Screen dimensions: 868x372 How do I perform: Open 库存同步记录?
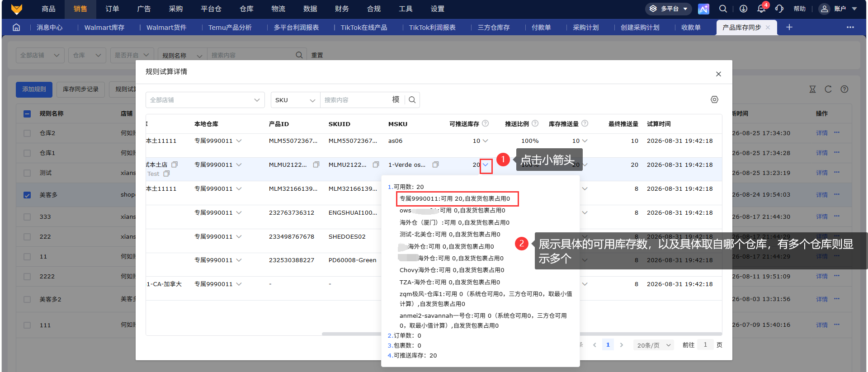coord(80,89)
